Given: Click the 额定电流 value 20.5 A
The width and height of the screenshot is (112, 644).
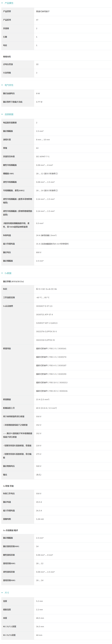Looking at the screenshot, I should [x=39, y=502].
